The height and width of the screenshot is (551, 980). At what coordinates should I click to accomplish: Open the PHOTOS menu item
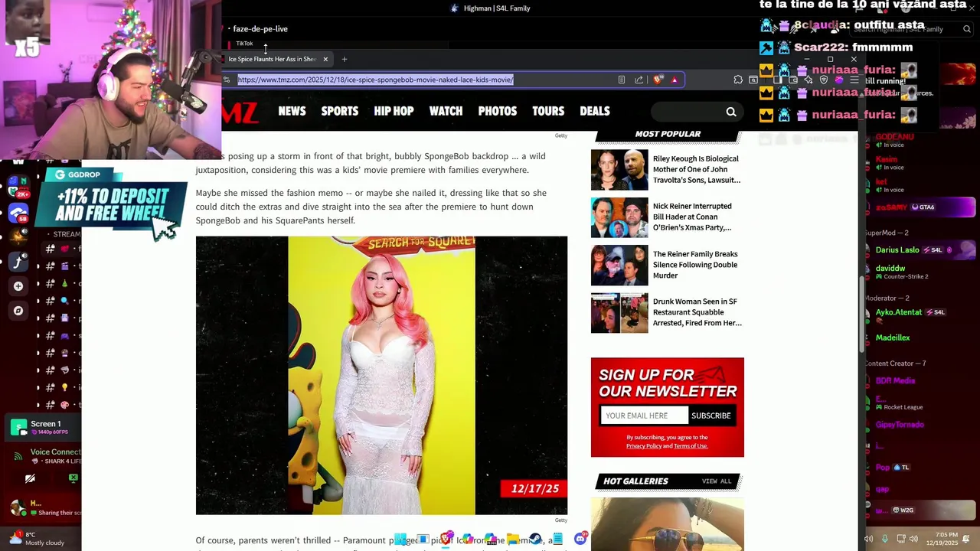point(498,111)
